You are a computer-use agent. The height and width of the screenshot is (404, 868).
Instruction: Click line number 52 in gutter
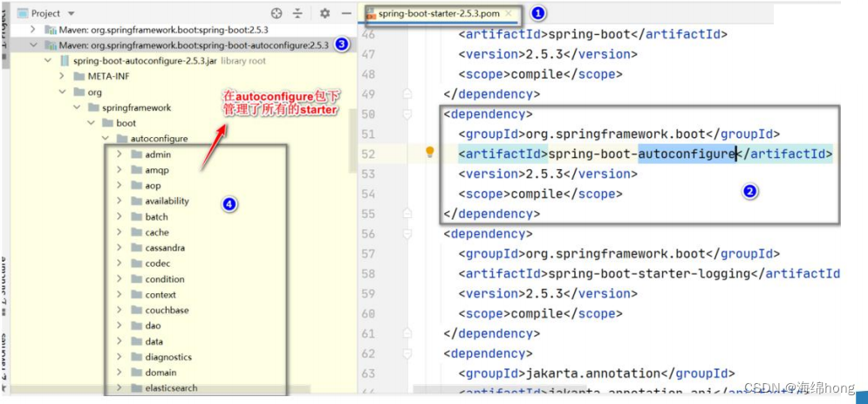(368, 154)
